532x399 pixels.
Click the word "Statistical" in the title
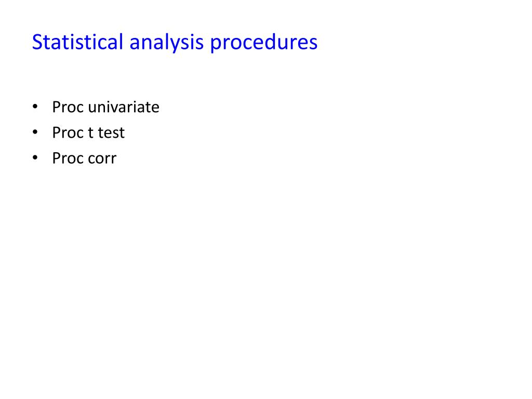(77, 42)
